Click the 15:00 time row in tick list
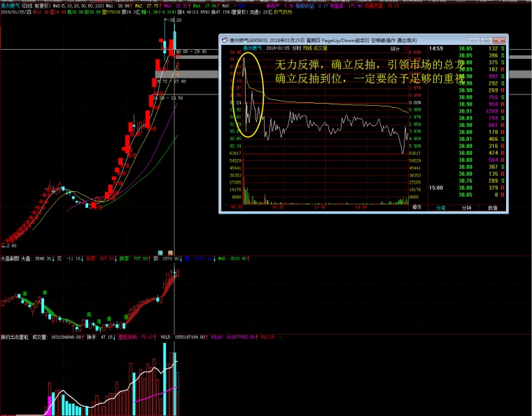 [x=436, y=188]
